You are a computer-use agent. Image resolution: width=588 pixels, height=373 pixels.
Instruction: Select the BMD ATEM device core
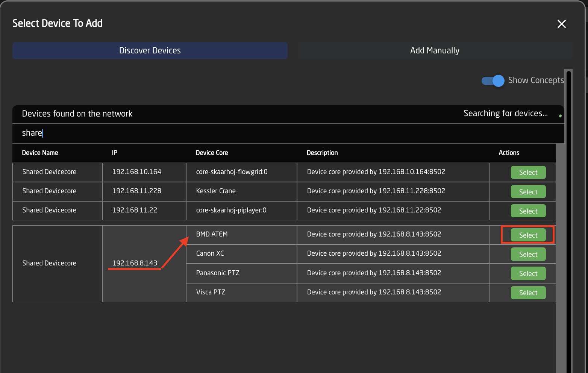(528, 235)
